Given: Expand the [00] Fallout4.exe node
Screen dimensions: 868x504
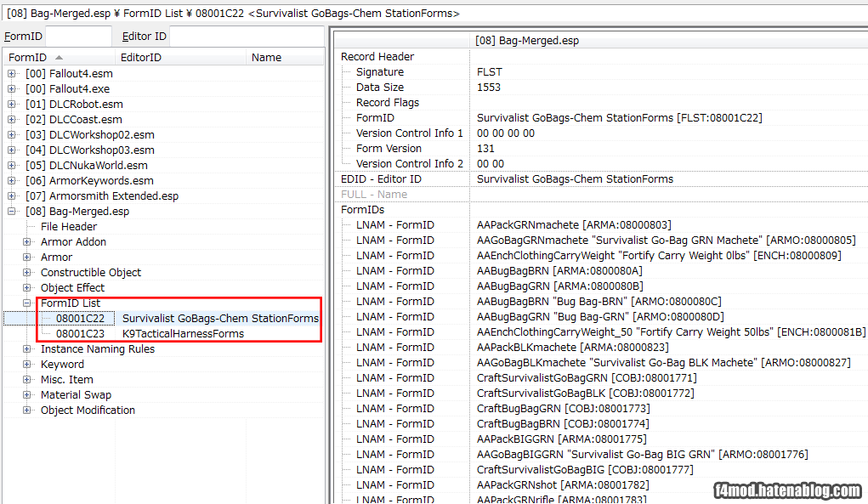Looking at the screenshot, I should click(12, 88).
